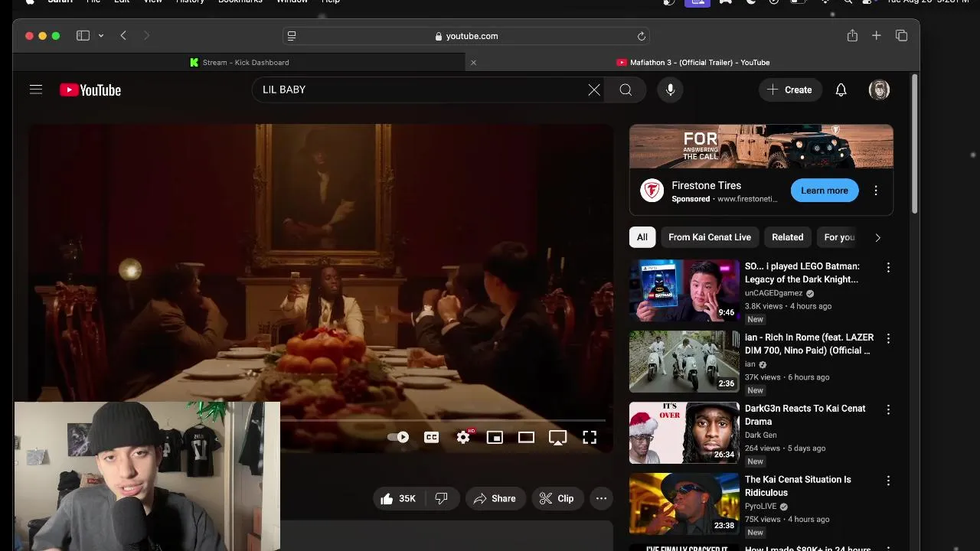Screen dimensions: 980x551
Task: Toggle autoplay switch in player
Action: 398,437
